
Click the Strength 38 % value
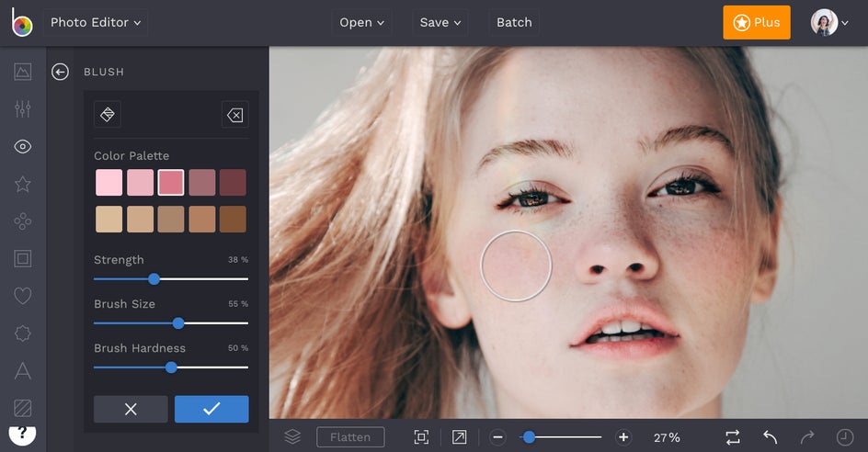[x=238, y=259]
